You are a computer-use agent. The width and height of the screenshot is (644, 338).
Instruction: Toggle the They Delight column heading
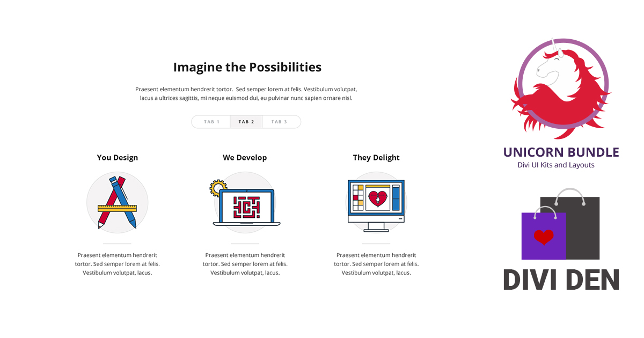pyautogui.click(x=376, y=157)
